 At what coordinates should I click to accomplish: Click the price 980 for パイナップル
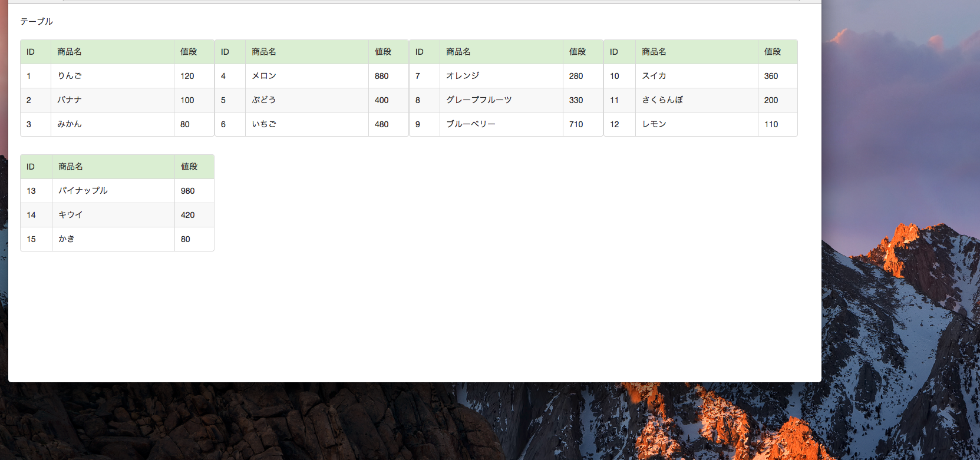click(x=194, y=191)
